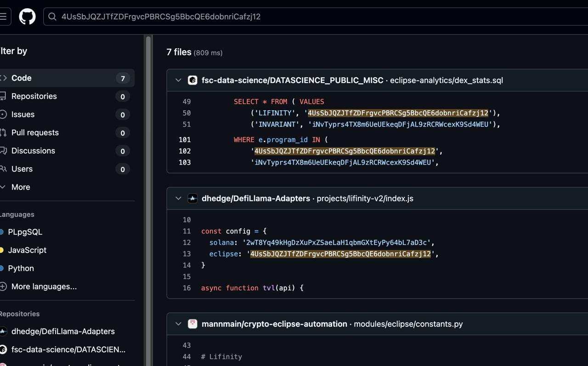Open eclipse-analytics/dex_stats.sql file link
The height and width of the screenshot is (366, 588).
(x=447, y=80)
